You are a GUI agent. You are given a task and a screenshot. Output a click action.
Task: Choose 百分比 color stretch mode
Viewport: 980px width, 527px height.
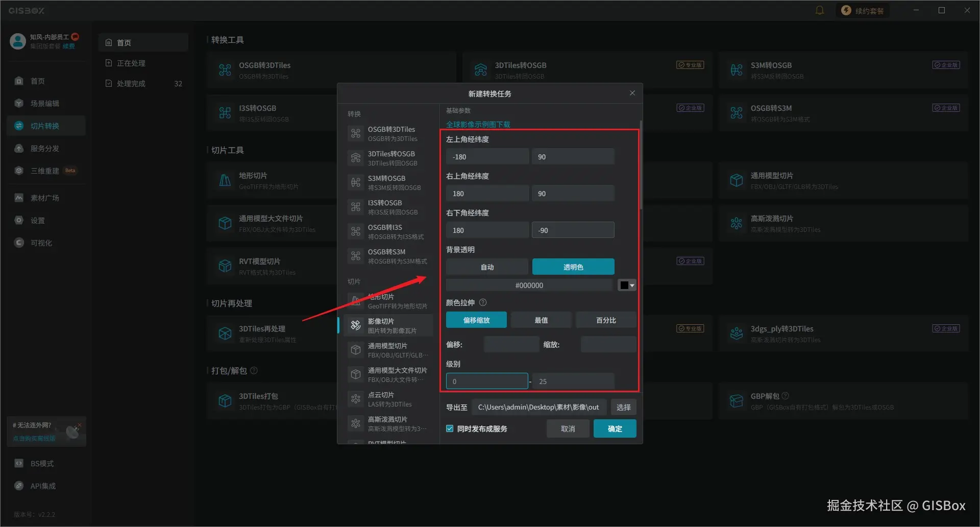tap(606, 320)
